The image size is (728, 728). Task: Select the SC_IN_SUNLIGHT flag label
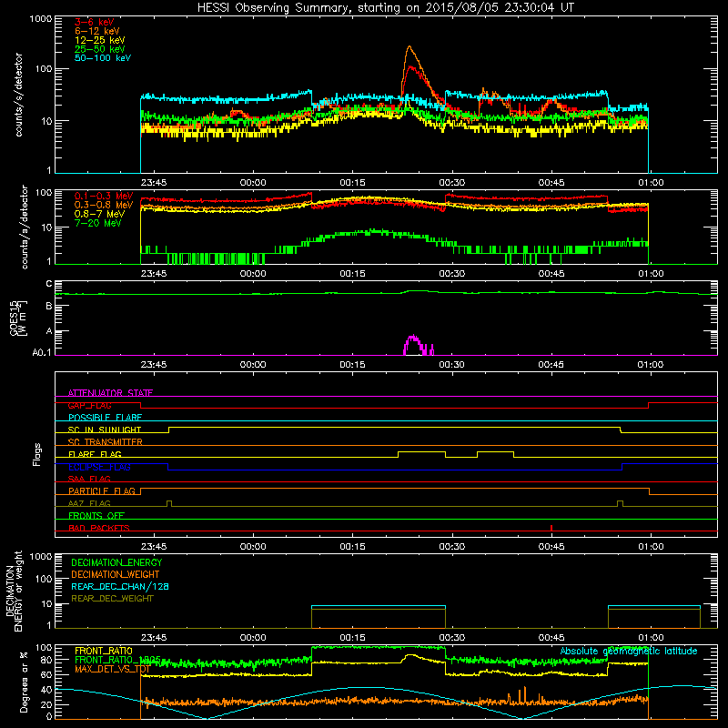coord(105,430)
